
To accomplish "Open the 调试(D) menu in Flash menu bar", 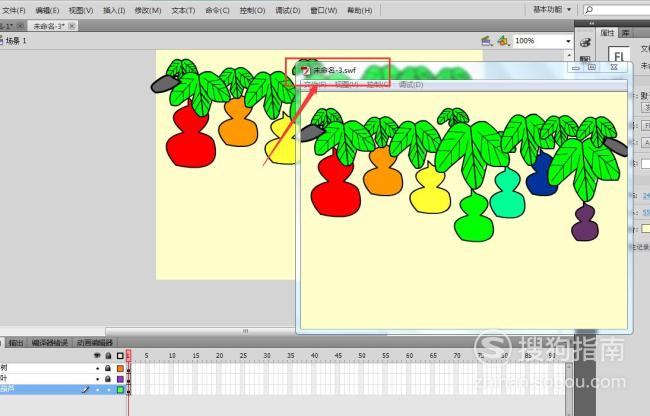I will coord(287,10).
